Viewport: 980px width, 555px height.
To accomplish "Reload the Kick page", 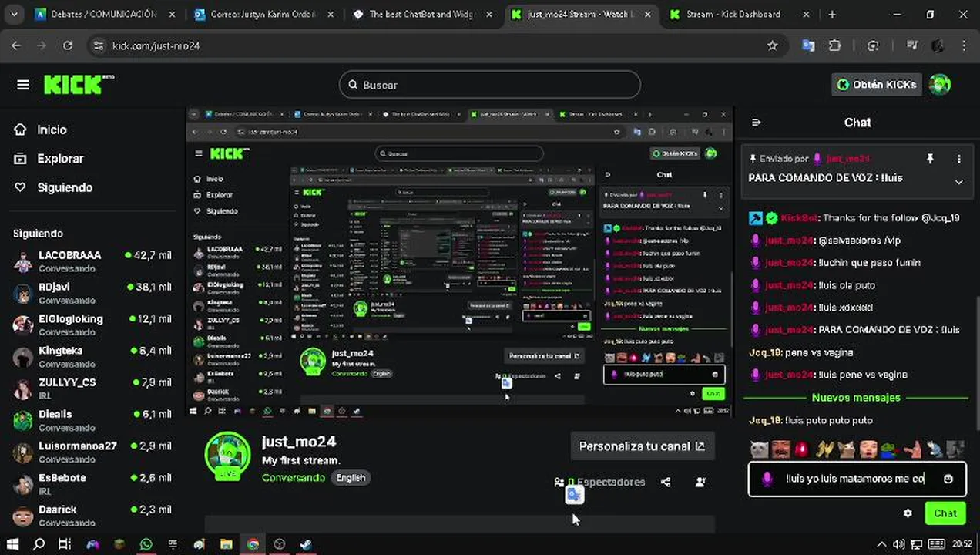I will (68, 45).
